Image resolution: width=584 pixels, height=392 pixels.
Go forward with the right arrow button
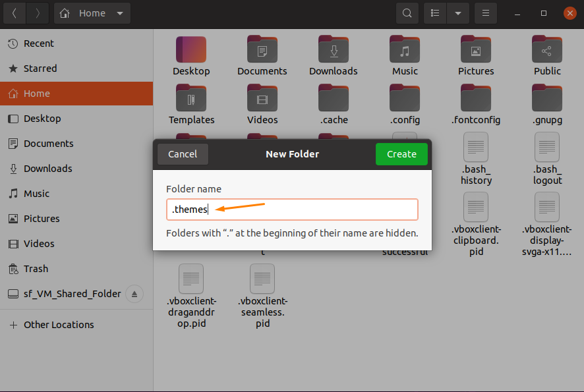tap(38, 13)
